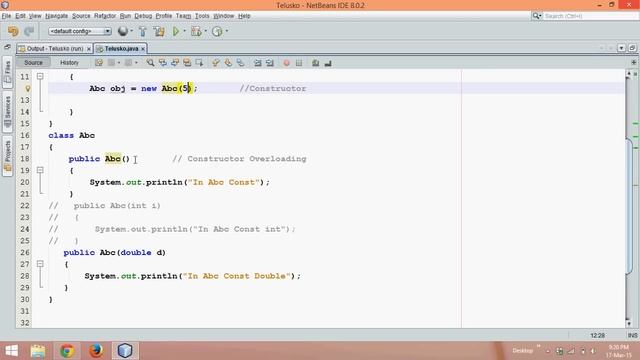The image size is (640, 360).
Task: Expand the Profile Project dropdown arrow
Action: pyautogui.click(x=227, y=31)
